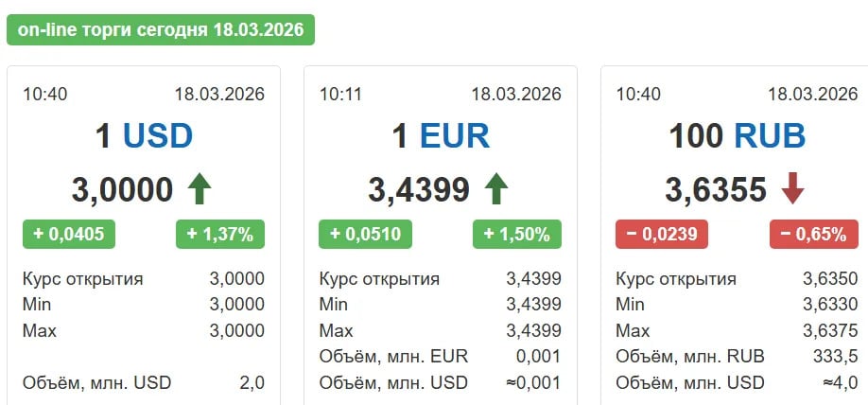Viewport: 868px width, 405px height.
Task: Click the + 1,37% USD percent badge
Action: [x=220, y=234]
